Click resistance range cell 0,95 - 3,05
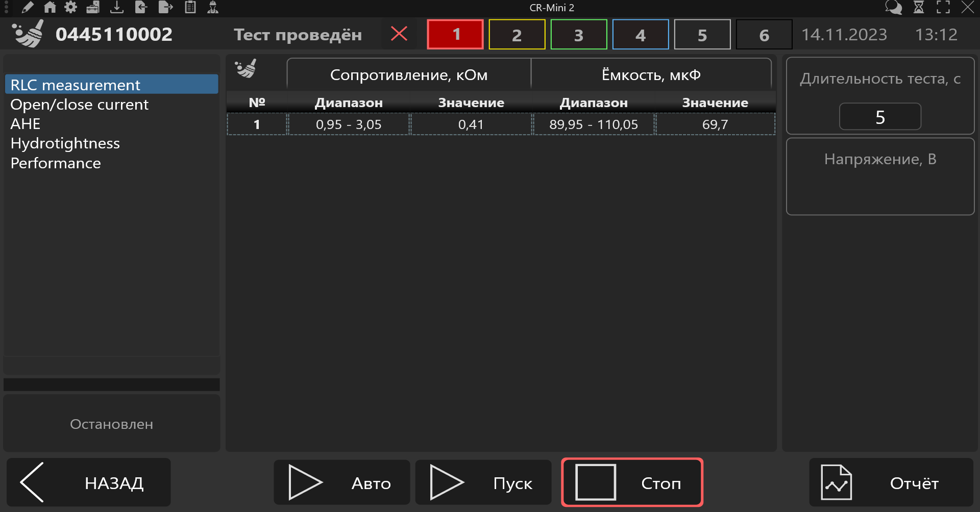Screen dimensions: 980x512 [x=349, y=124]
